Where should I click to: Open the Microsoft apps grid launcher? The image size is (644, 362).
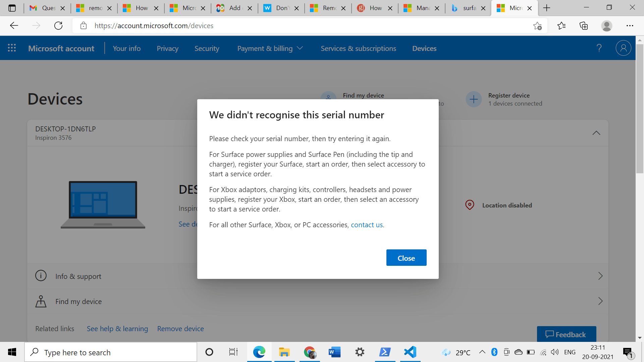point(12,48)
